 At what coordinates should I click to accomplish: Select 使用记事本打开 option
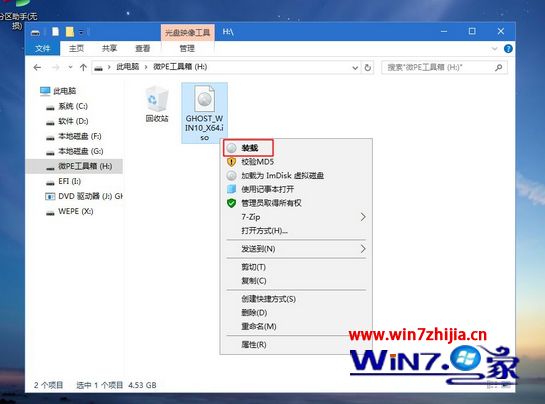[x=296, y=189]
